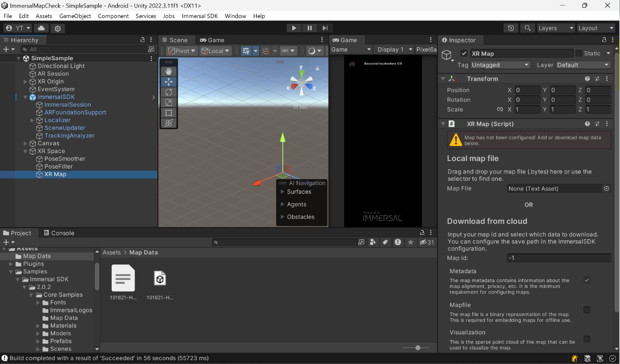Click Search by Import Log Type icon
620x364 pixels.
(398, 242)
